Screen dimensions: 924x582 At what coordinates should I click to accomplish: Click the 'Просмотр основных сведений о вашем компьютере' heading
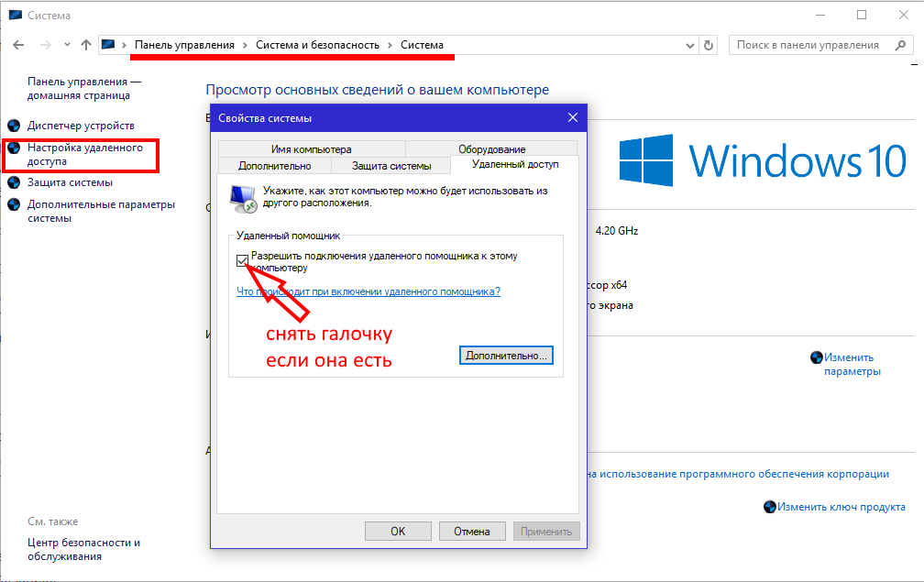377,90
